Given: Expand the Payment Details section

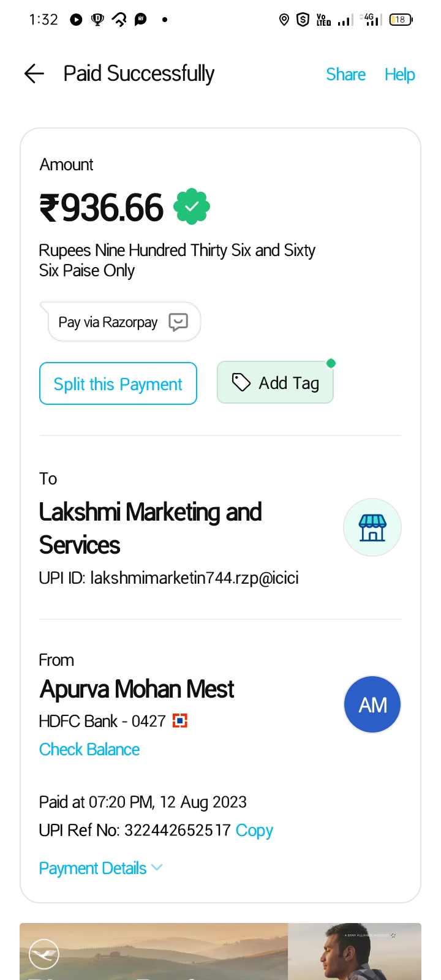Looking at the screenshot, I should pos(93,868).
